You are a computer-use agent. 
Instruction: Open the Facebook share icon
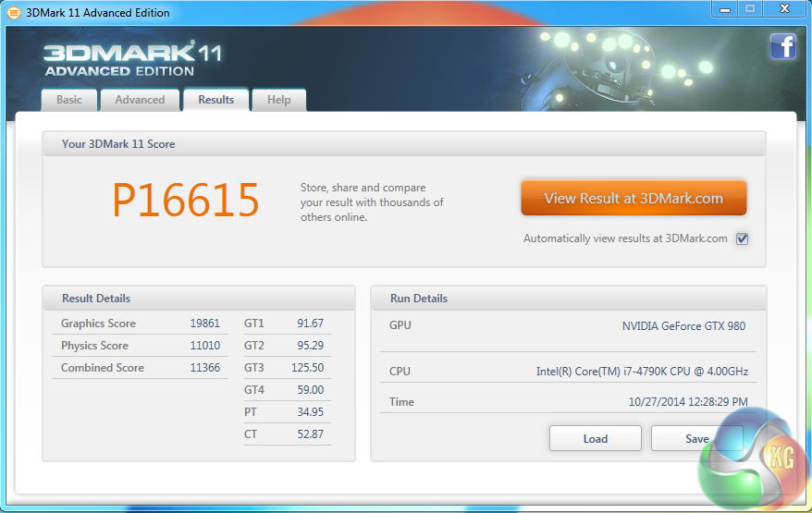coord(782,46)
